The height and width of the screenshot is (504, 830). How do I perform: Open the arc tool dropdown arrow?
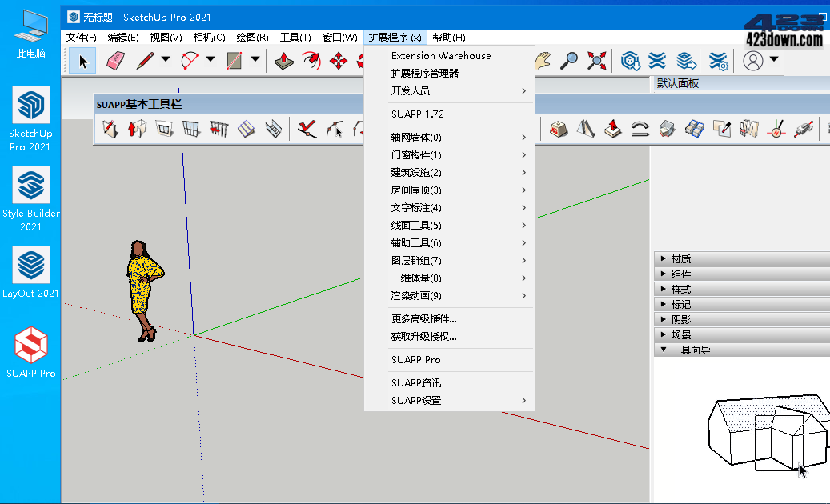click(211, 59)
